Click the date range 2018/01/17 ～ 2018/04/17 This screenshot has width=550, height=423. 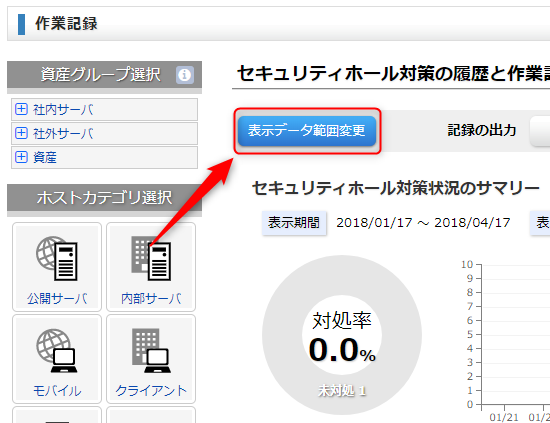(x=423, y=223)
